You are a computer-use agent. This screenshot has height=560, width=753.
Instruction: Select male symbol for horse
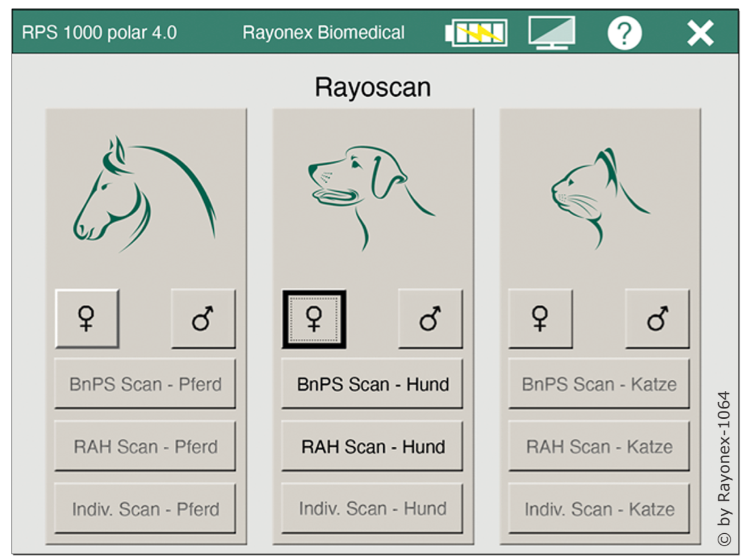click(x=203, y=319)
